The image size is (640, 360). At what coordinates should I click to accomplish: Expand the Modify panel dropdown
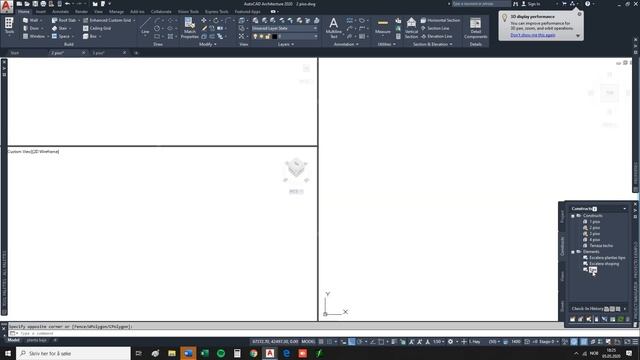(208, 44)
